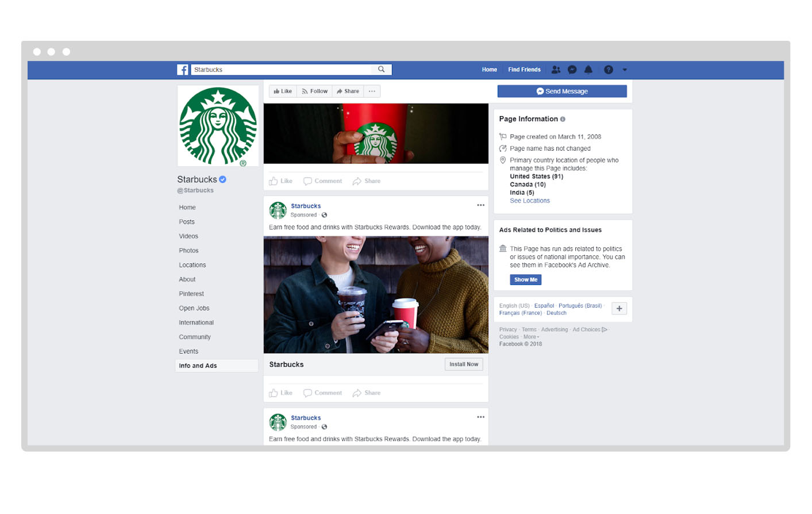
Task: Click the Page Information info icon
Action: coord(563,119)
